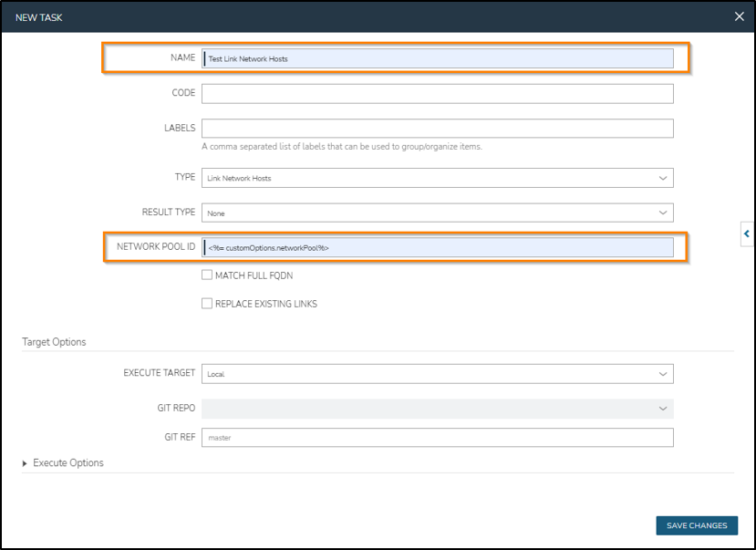This screenshot has width=756, height=550.
Task: Expand the side panel chevron arrow
Action: 747,233
